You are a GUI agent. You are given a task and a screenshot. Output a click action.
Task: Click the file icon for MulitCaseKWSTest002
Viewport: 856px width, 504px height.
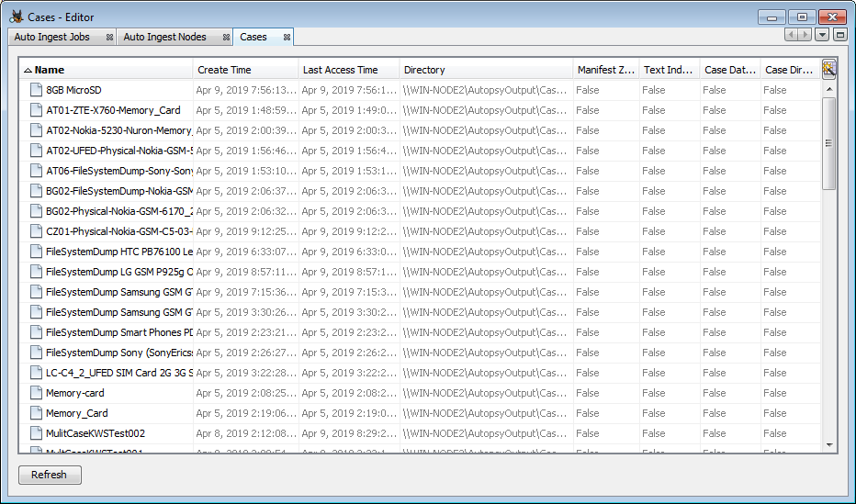36,433
